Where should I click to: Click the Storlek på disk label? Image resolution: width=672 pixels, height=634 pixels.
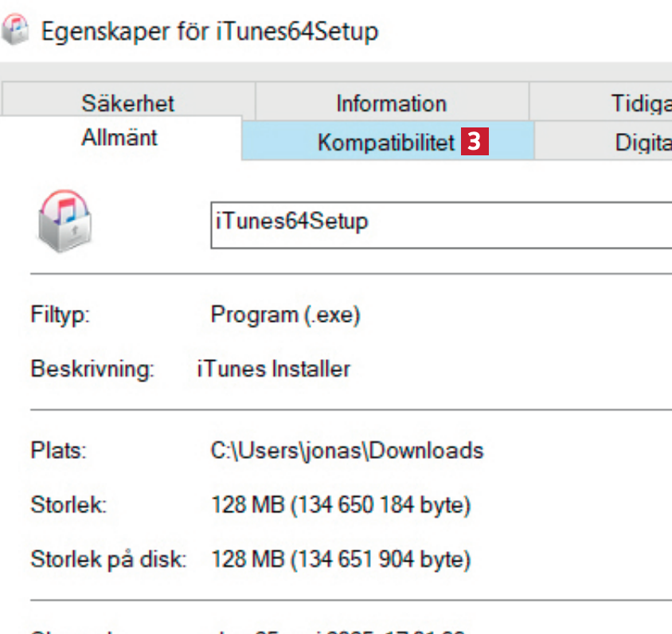[x=108, y=559]
